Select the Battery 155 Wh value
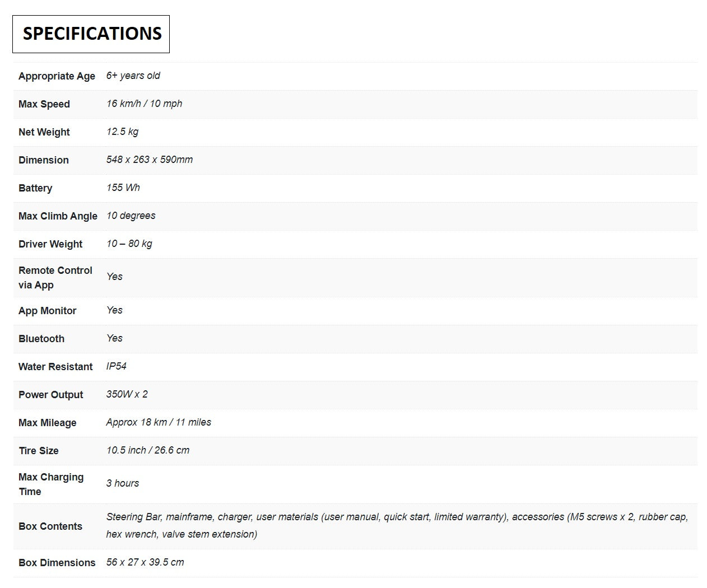This screenshot has height=588, width=707. pos(123,188)
